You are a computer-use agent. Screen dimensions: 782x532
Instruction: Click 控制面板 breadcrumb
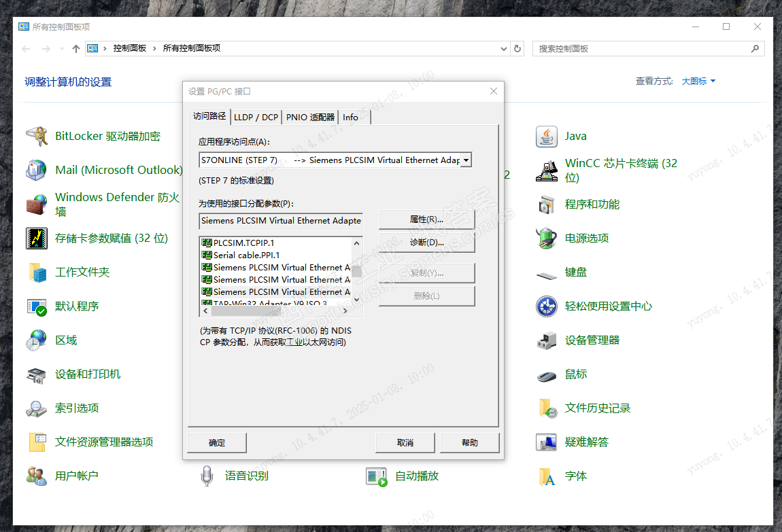point(130,48)
